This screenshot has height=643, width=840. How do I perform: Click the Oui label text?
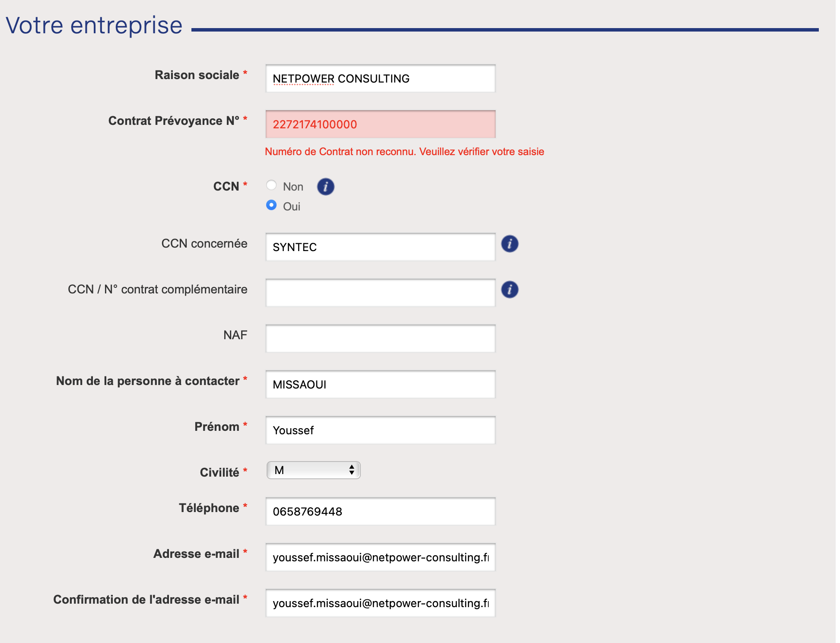292,207
